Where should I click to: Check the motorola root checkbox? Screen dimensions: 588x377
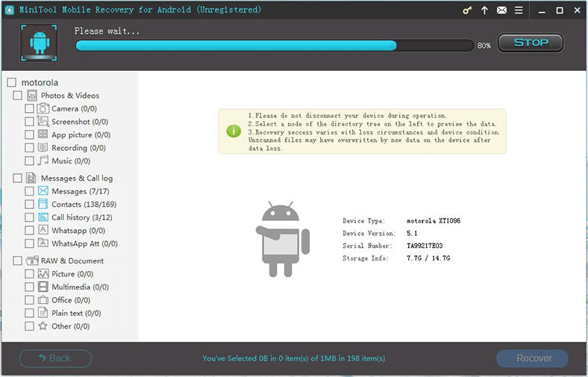click(12, 82)
